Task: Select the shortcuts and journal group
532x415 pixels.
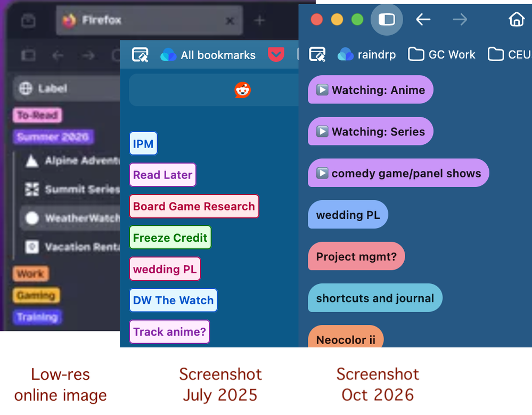Action: [x=375, y=298]
